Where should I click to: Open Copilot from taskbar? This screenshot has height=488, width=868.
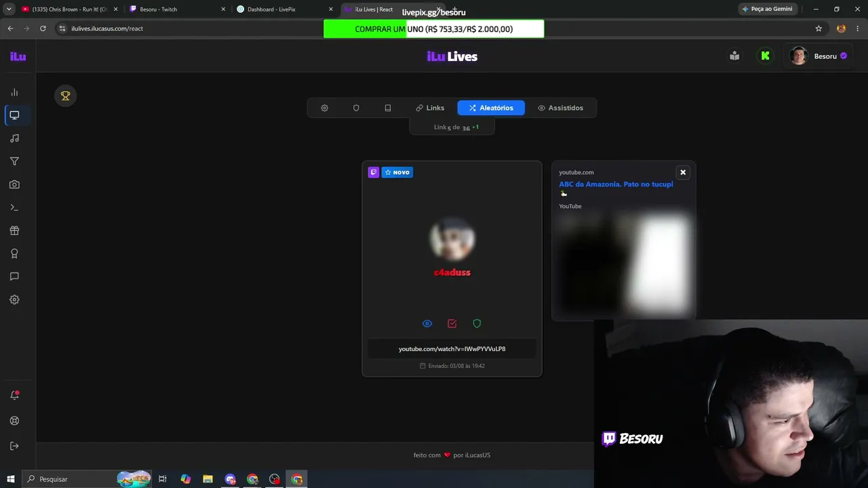pyautogui.click(x=185, y=479)
